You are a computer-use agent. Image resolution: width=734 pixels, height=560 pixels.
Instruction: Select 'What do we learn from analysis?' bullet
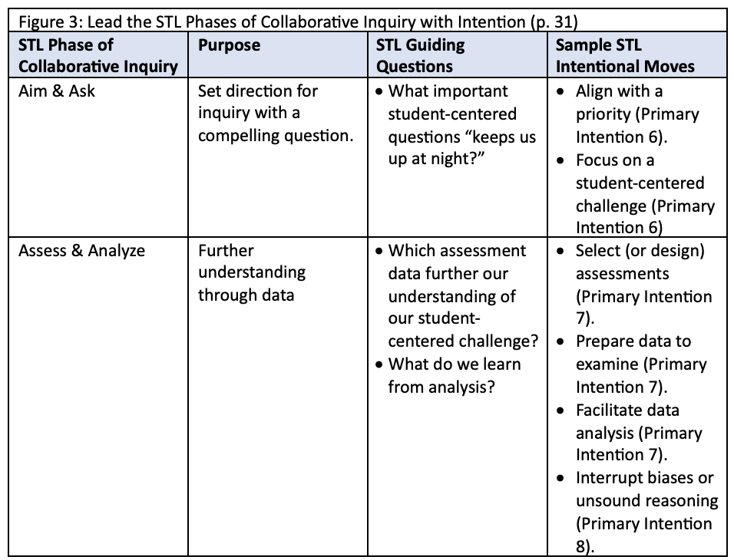pos(449,376)
